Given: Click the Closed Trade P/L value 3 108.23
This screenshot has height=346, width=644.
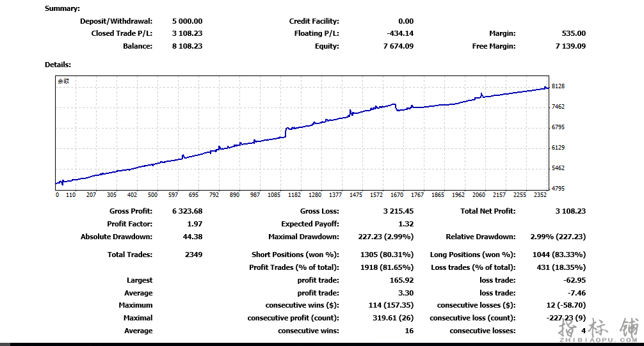Looking at the screenshot, I should pyautogui.click(x=187, y=33).
